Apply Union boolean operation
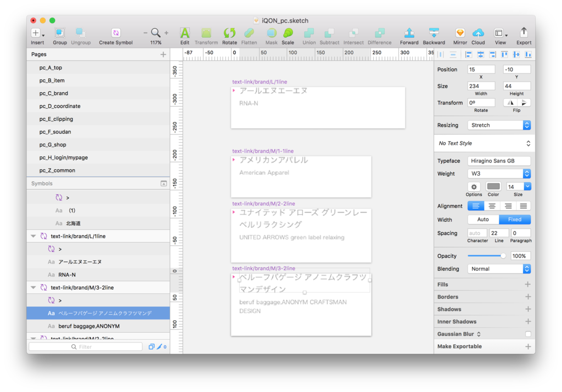 [x=309, y=33]
